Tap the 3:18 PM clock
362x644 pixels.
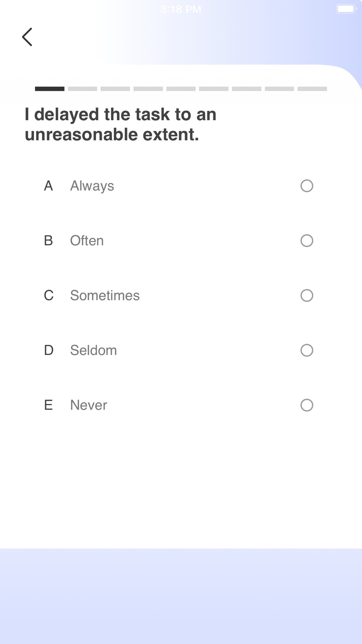click(x=181, y=9)
